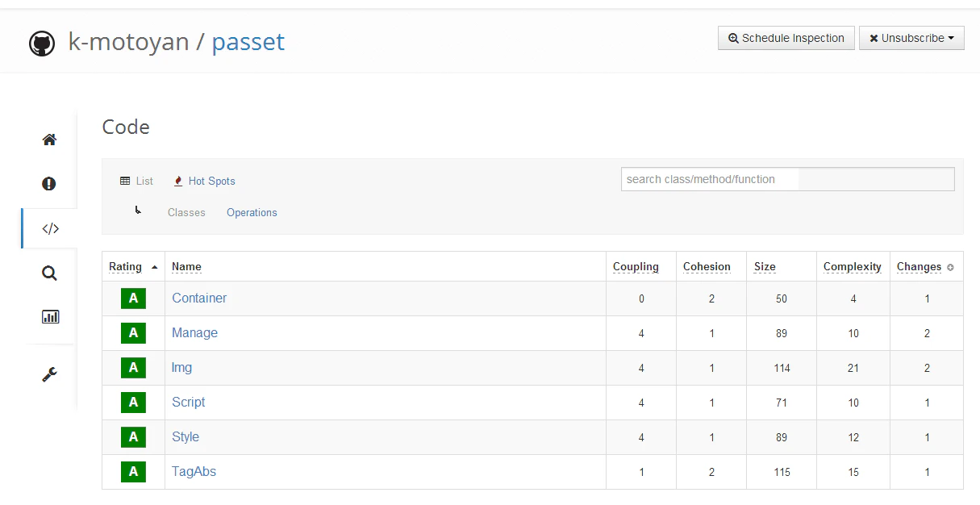The height and width of the screenshot is (505, 980).
Task: Open the wrench settings sidebar icon
Action: (49, 374)
